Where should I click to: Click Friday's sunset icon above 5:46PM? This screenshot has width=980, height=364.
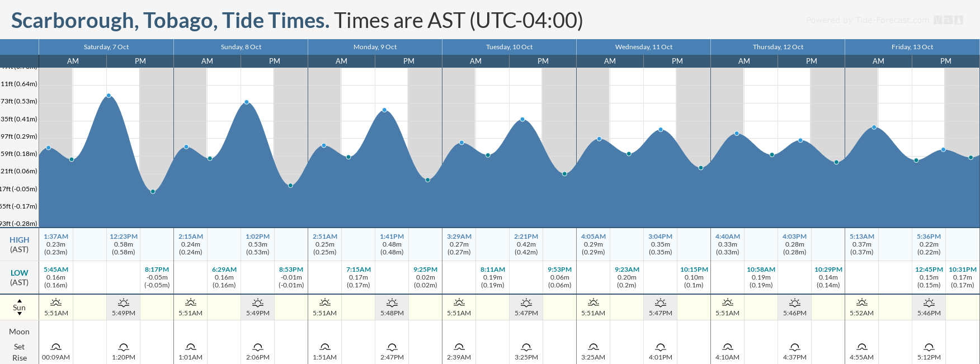point(929,302)
